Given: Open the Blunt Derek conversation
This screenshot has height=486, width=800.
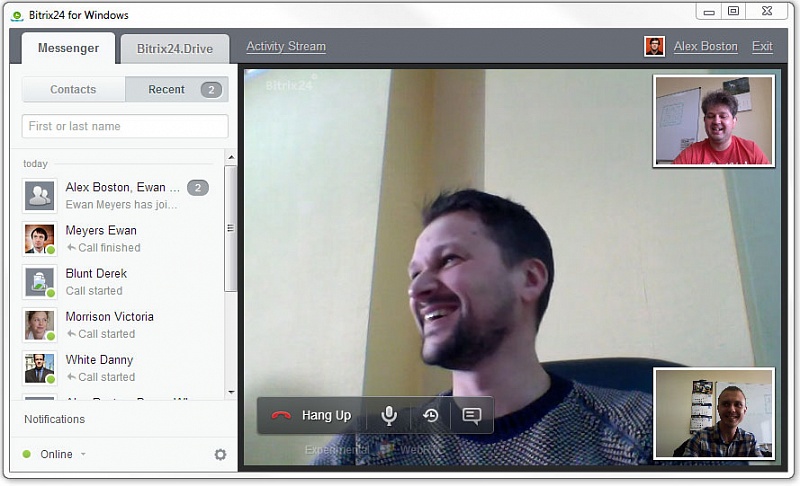Looking at the screenshot, I should pos(117,282).
